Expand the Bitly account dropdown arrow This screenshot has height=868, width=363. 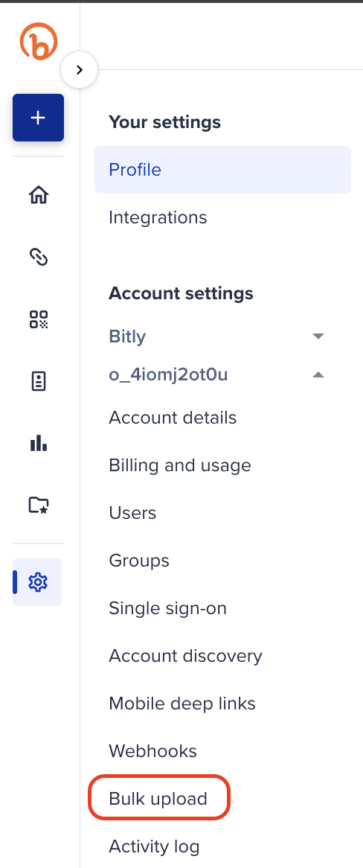pos(318,336)
